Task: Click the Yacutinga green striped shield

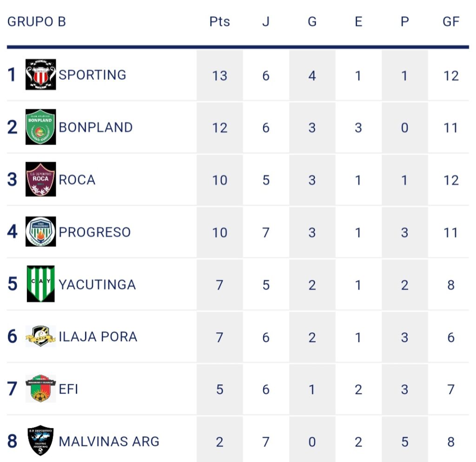Action: pos(41,284)
